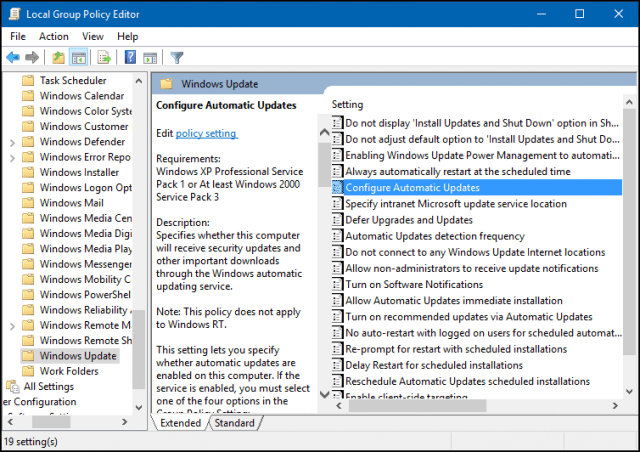
Task: Expand the Windows Error Reporting node
Action: coord(12,158)
